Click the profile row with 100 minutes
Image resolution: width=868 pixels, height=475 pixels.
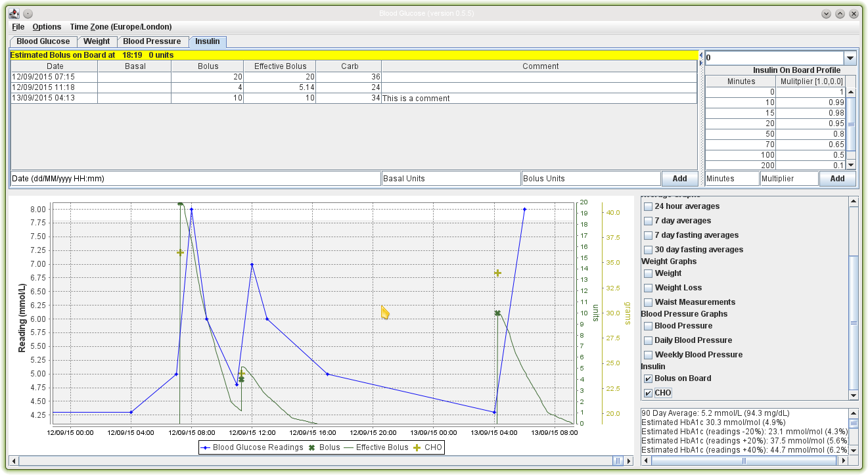(x=775, y=155)
